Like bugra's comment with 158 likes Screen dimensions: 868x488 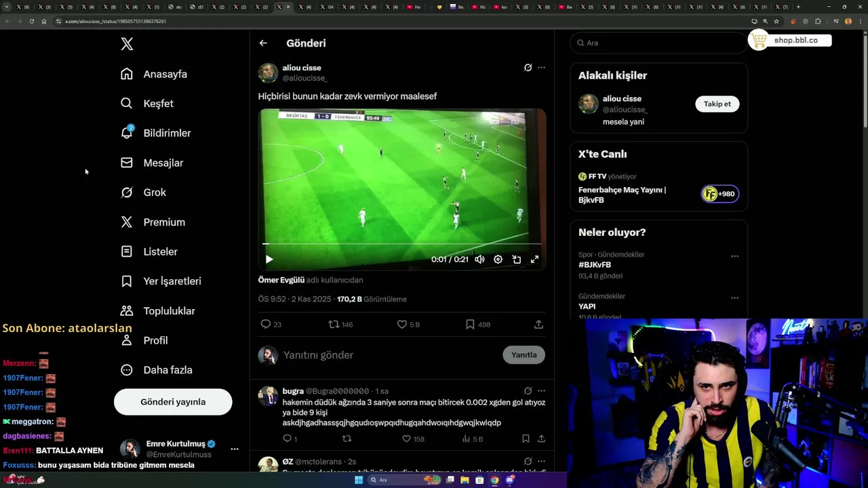coord(413,439)
